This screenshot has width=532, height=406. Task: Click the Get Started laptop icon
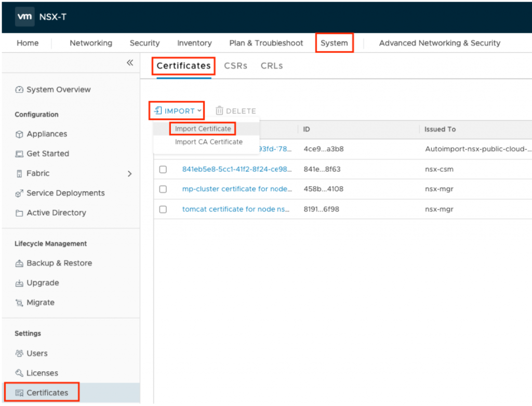coord(19,154)
